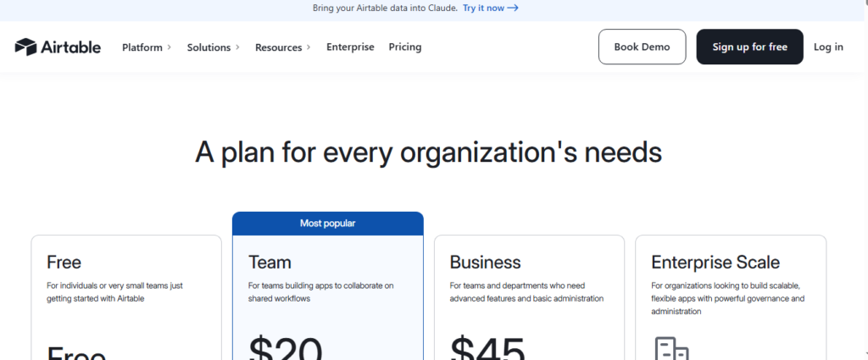
Task: Expand the Solutions menu chevron
Action: 237,47
